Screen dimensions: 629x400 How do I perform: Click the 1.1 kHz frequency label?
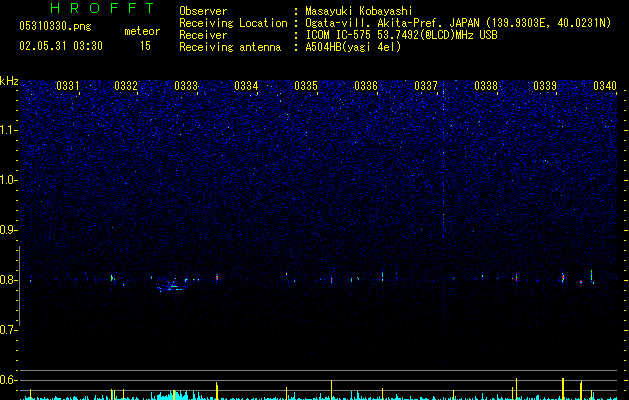tap(9, 130)
